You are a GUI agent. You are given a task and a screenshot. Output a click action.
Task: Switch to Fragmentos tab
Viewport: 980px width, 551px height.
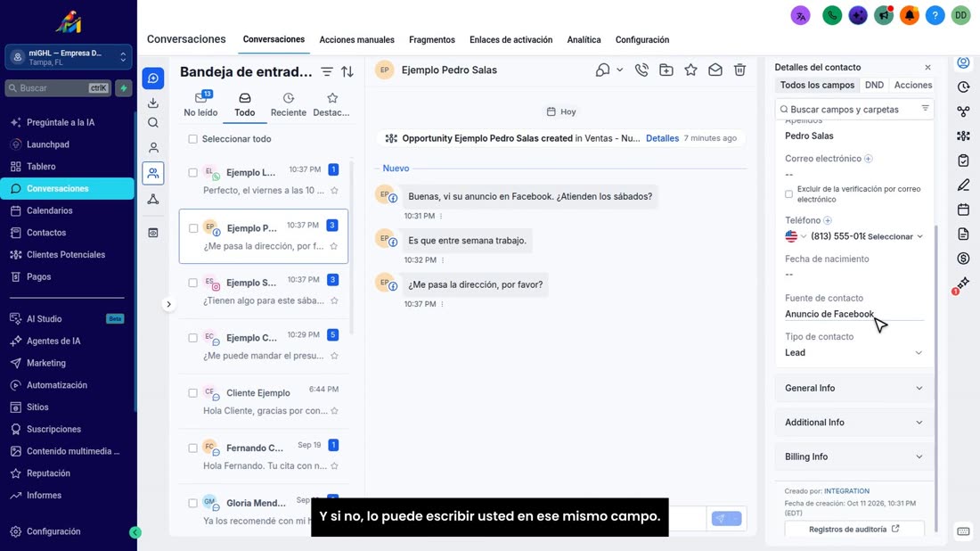[432, 39]
